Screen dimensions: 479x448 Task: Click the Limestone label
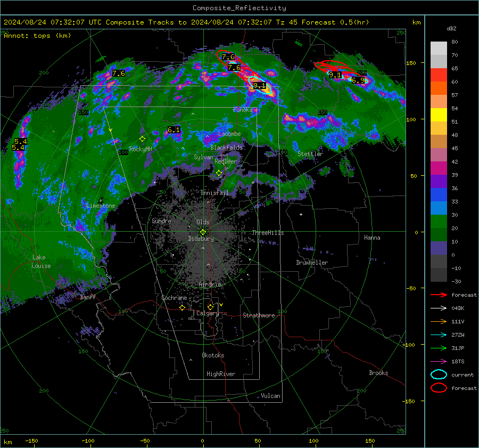101,206
